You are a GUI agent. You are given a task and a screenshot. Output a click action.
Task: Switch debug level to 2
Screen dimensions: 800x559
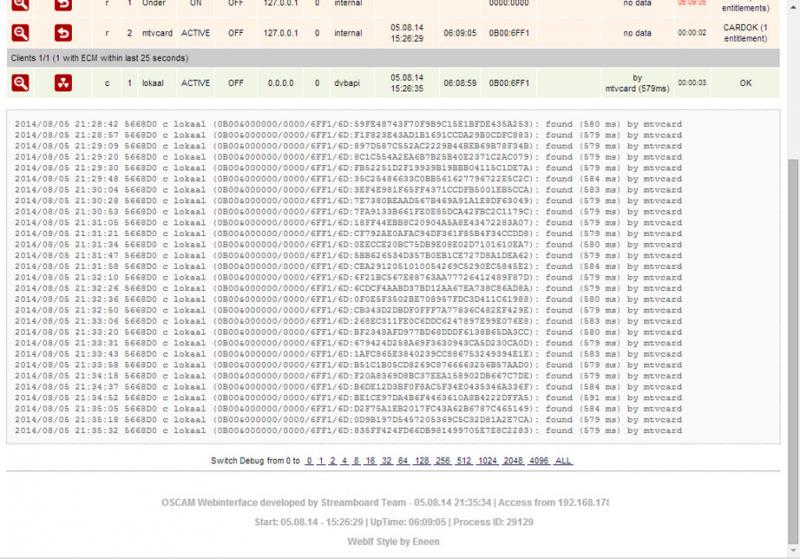coord(333,461)
